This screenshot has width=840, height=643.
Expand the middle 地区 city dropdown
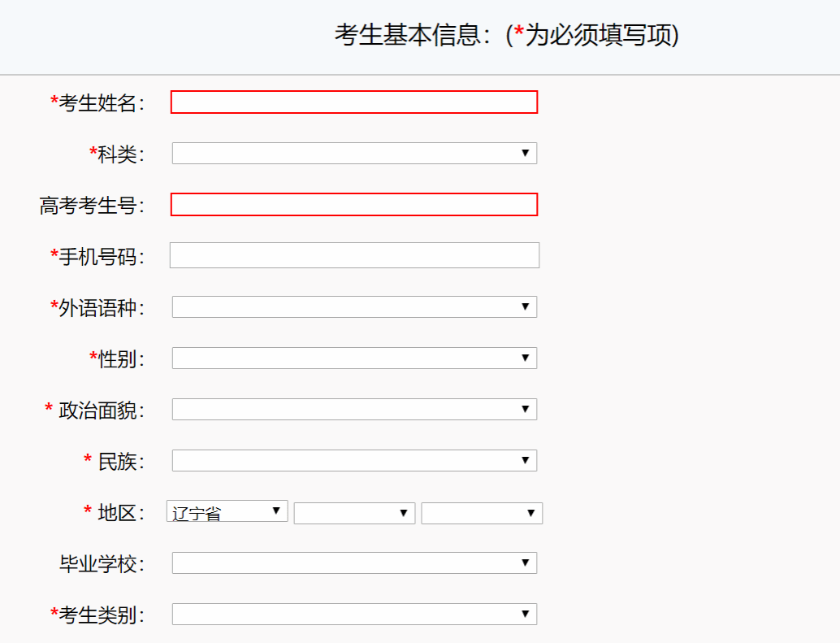tap(354, 513)
